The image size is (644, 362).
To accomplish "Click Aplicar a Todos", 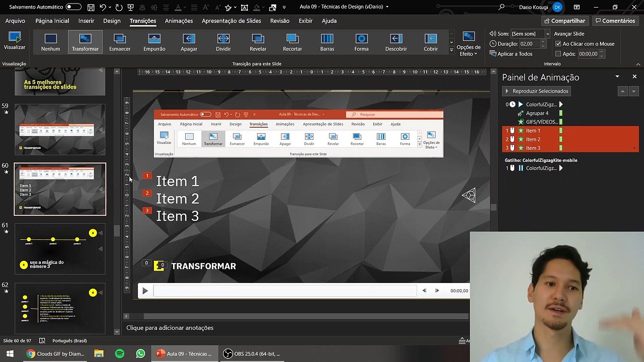I will pos(511,54).
